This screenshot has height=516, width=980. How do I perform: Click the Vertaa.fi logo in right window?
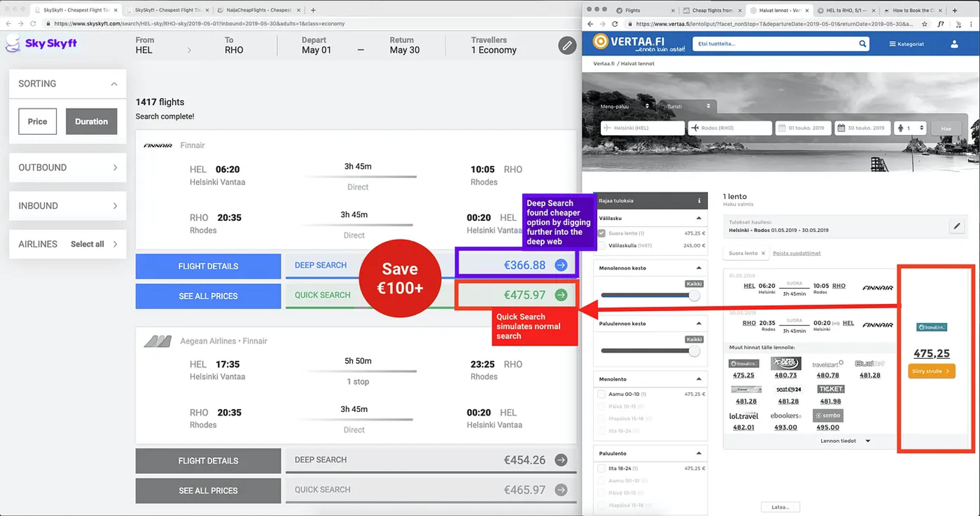pyautogui.click(x=639, y=43)
